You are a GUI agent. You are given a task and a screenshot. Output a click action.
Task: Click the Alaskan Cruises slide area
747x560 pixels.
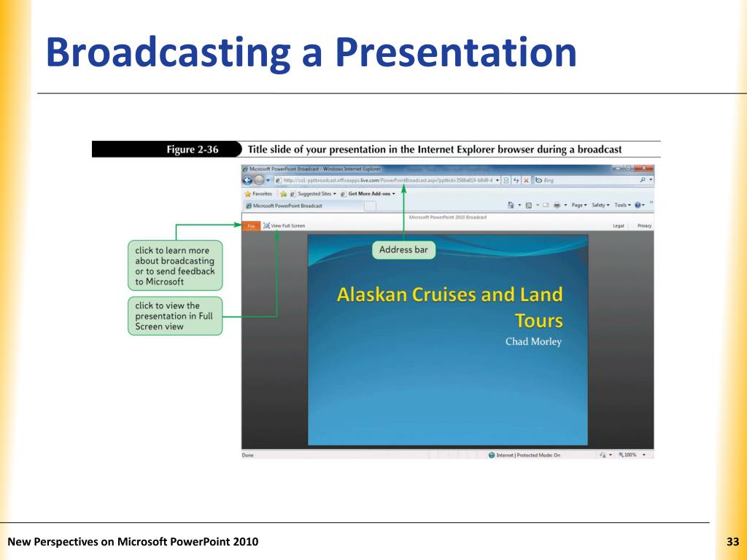(448, 340)
